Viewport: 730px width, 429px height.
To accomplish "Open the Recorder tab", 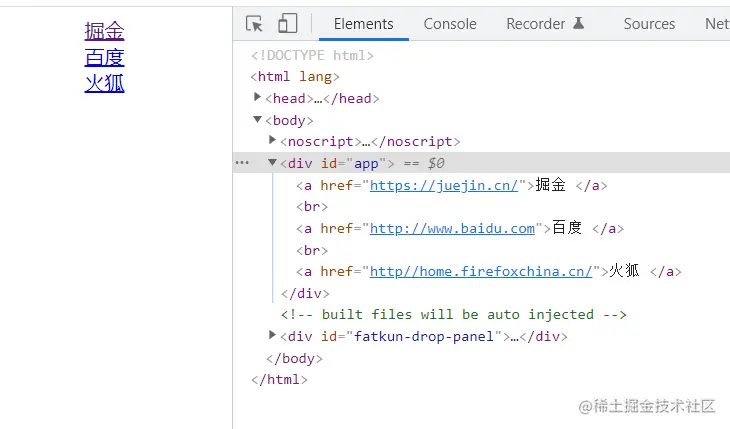I will (x=536, y=24).
